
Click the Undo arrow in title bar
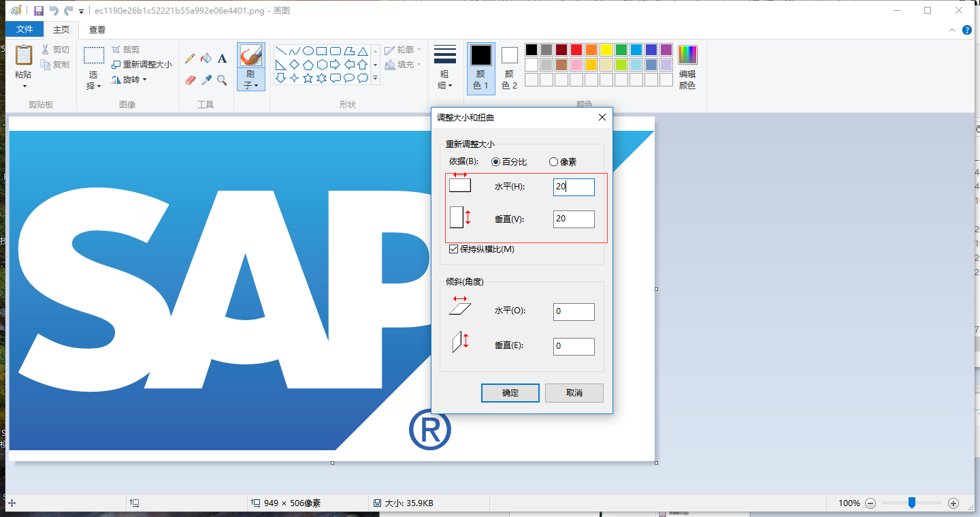54,11
